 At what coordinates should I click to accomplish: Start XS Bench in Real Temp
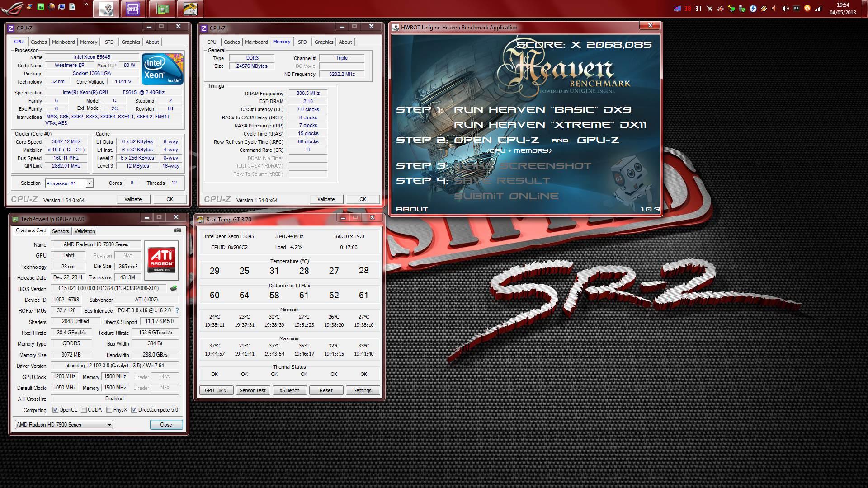(x=289, y=390)
